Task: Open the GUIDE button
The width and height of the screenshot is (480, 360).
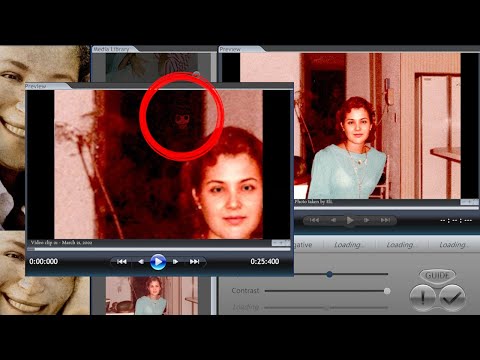Action: point(438,276)
